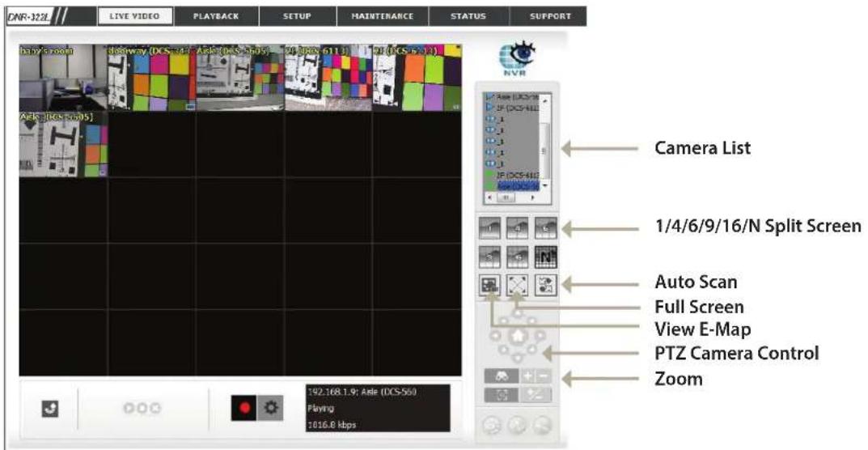This screenshot has height=450, width=868.
Task: Start Auto Scan of cameras
Action: pyautogui.click(x=544, y=284)
